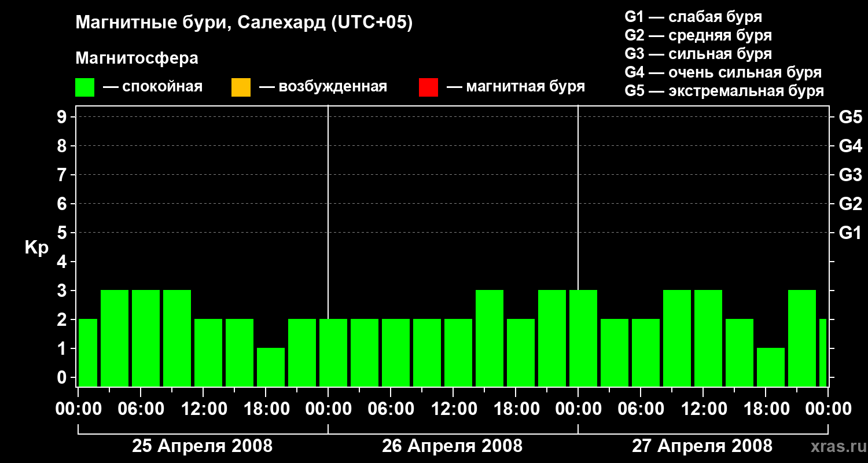Screen dimensions: 868x463
Task: Click the 00:00 bar starting 27 April
Action: click(x=583, y=338)
